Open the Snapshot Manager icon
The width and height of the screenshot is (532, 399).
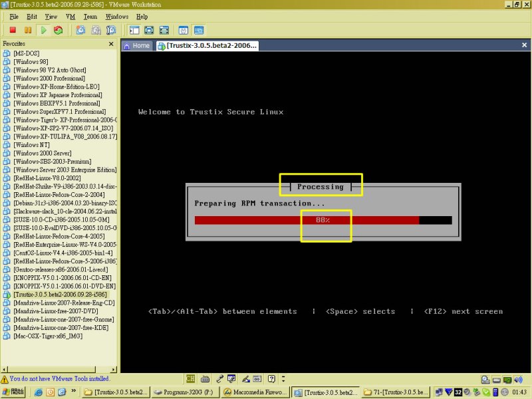click(x=111, y=30)
